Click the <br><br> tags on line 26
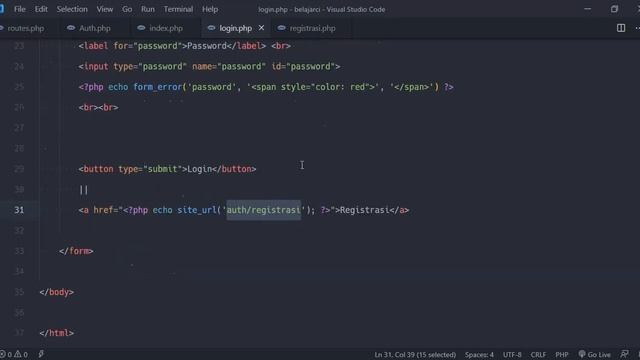Viewport: 640px width, 360px height. 98,107
